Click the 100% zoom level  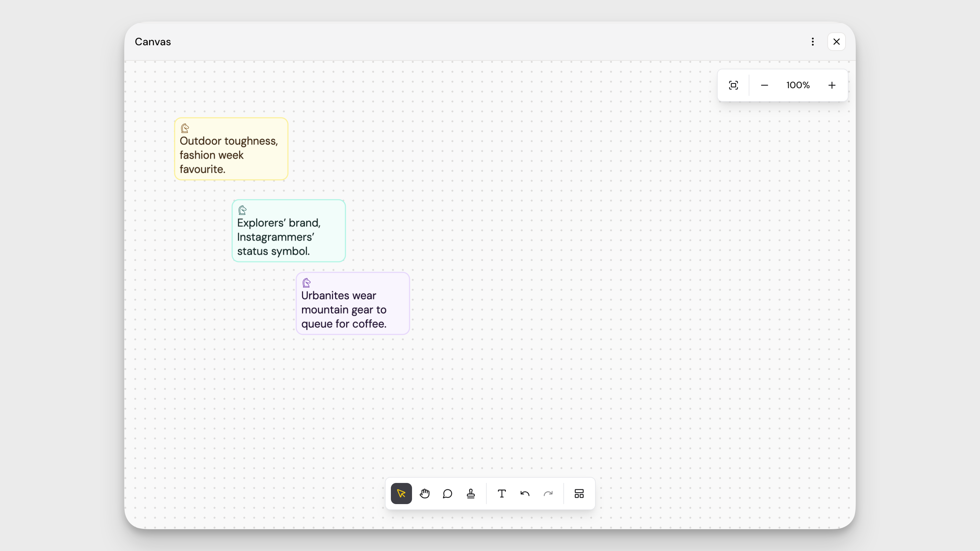tap(798, 85)
